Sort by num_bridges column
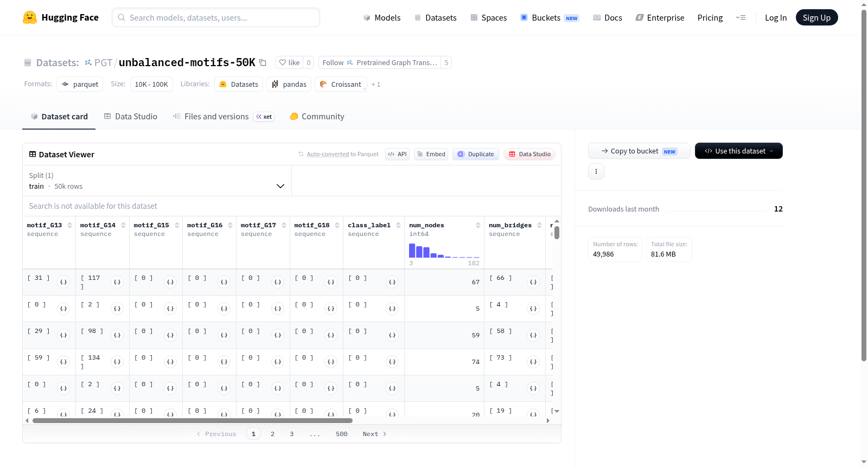Viewport: 868px width, 467px height. coord(539,225)
